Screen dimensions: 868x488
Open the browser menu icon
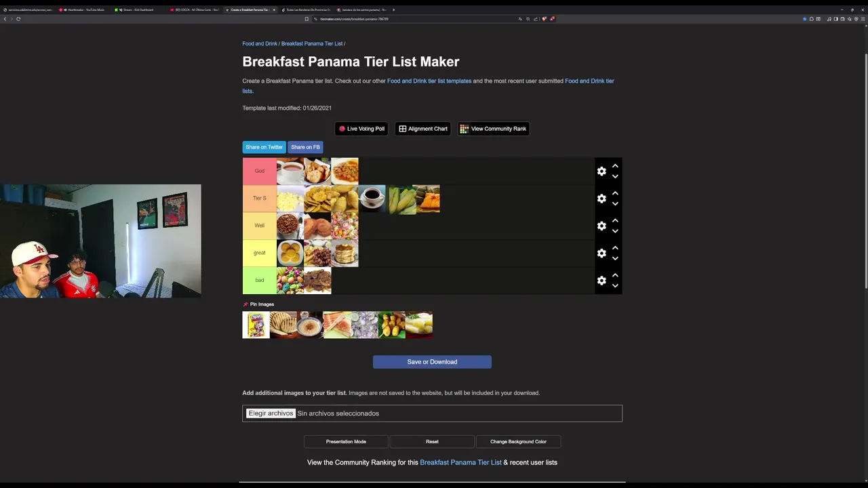863,19
